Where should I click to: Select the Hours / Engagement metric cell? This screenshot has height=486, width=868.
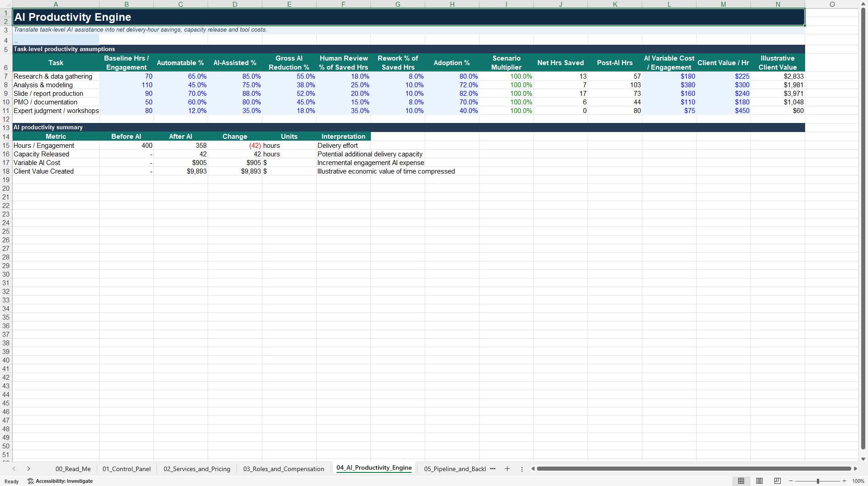click(x=56, y=146)
